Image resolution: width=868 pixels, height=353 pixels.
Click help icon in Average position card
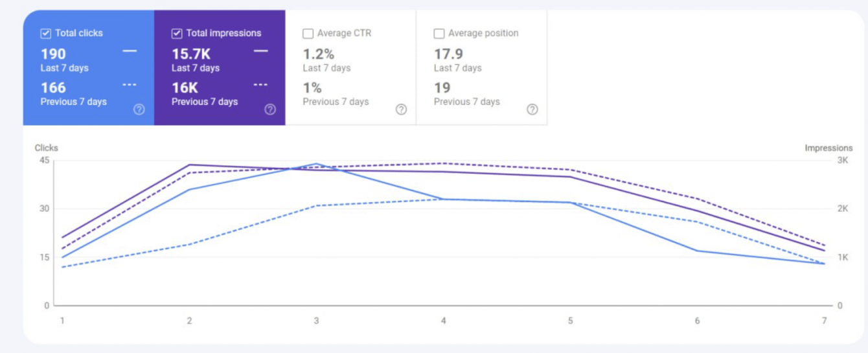[532, 109]
